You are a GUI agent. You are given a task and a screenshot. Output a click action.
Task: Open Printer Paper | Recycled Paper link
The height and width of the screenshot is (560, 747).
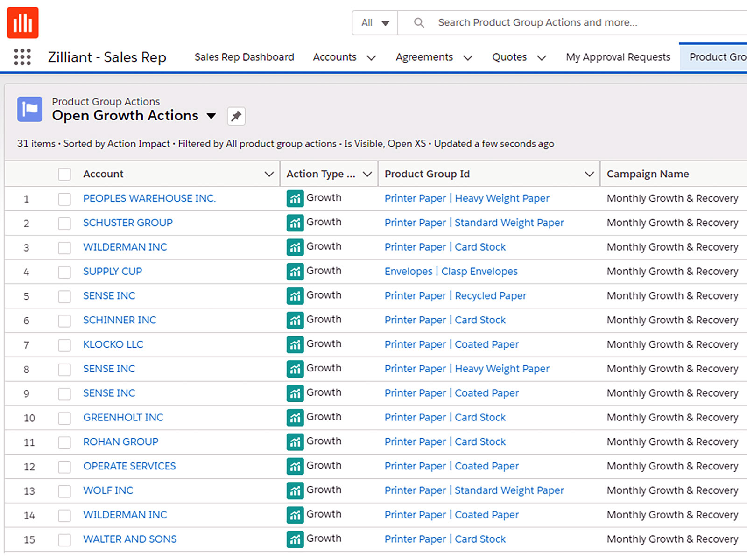(x=455, y=296)
